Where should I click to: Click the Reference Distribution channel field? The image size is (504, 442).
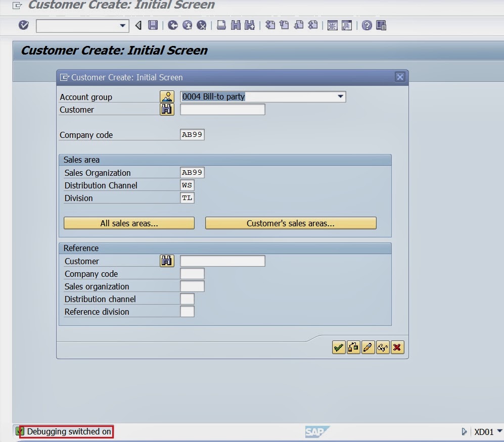(187, 299)
